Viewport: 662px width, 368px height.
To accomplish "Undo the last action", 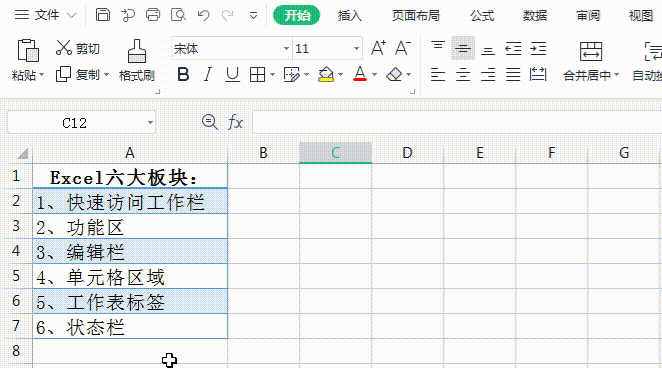I will tap(203, 16).
